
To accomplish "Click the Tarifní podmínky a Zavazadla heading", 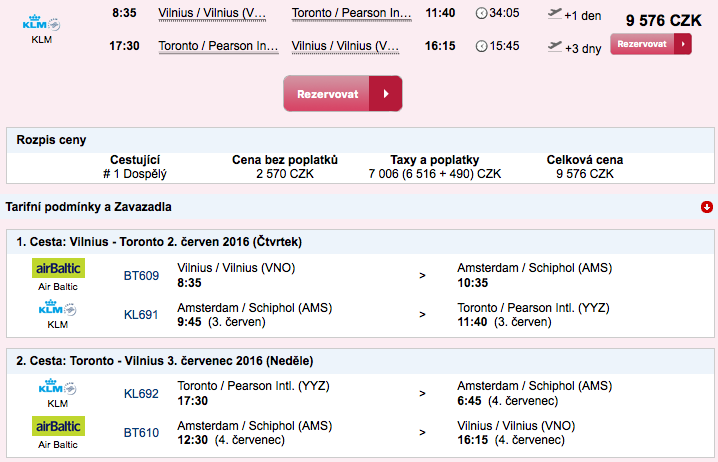I will point(88,207).
